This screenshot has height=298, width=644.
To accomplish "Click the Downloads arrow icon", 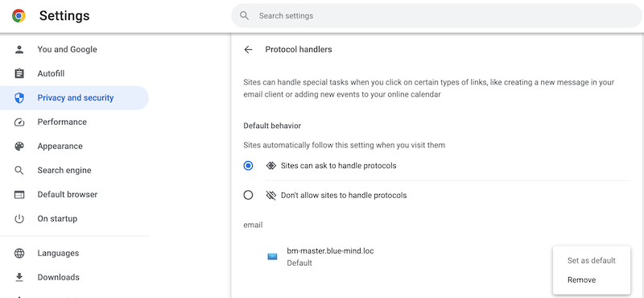I will [19, 277].
